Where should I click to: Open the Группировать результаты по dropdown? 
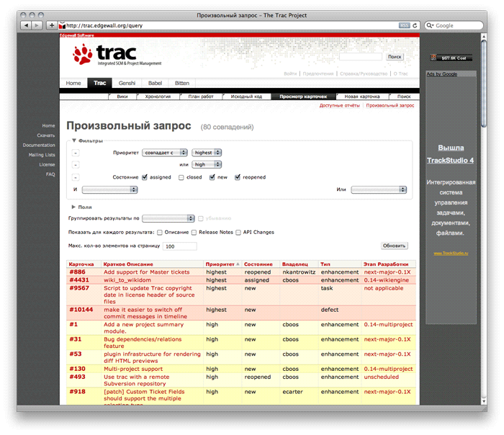point(168,218)
